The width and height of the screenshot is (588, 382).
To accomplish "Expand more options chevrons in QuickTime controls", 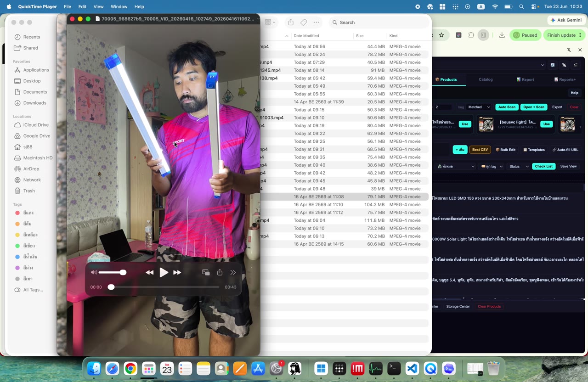I will tap(233, 272).
